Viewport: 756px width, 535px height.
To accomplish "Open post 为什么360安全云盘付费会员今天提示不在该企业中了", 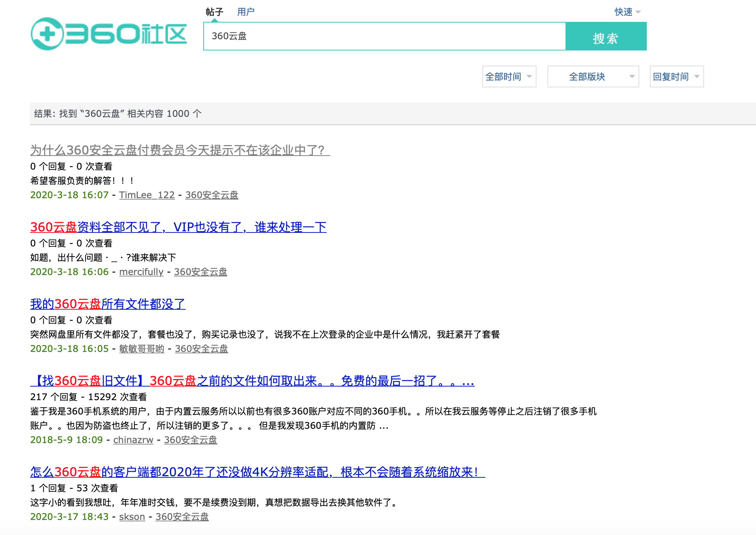I will point(180,150).
